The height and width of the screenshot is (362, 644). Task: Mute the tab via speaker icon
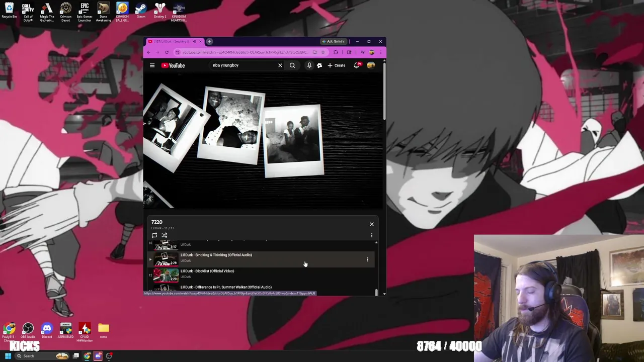tap(194, 41)
